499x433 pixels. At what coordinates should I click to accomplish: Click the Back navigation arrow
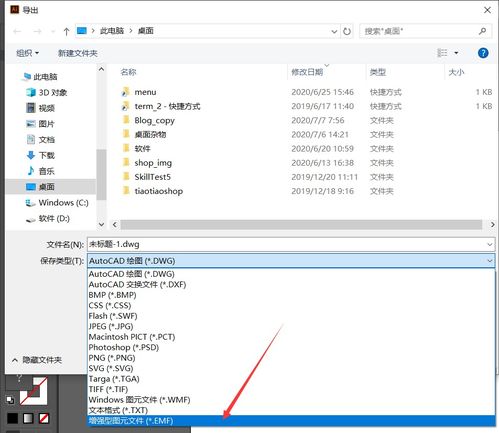tap(17, 31)
